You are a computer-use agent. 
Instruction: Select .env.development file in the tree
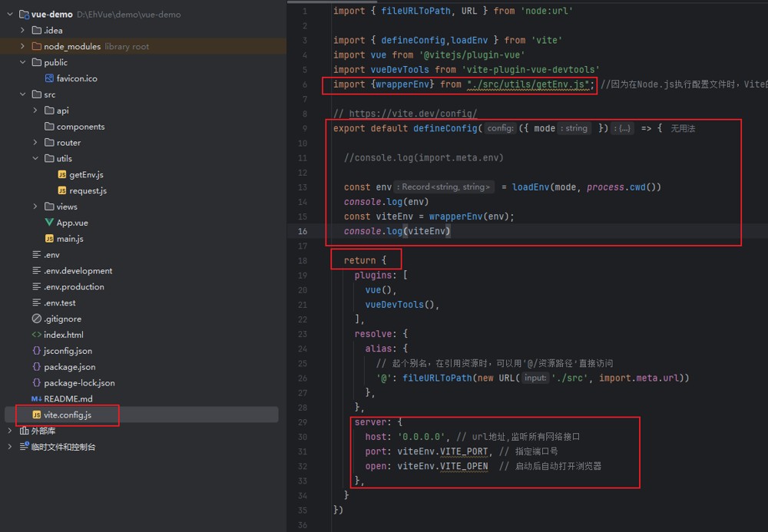click(x=78, y=271)
